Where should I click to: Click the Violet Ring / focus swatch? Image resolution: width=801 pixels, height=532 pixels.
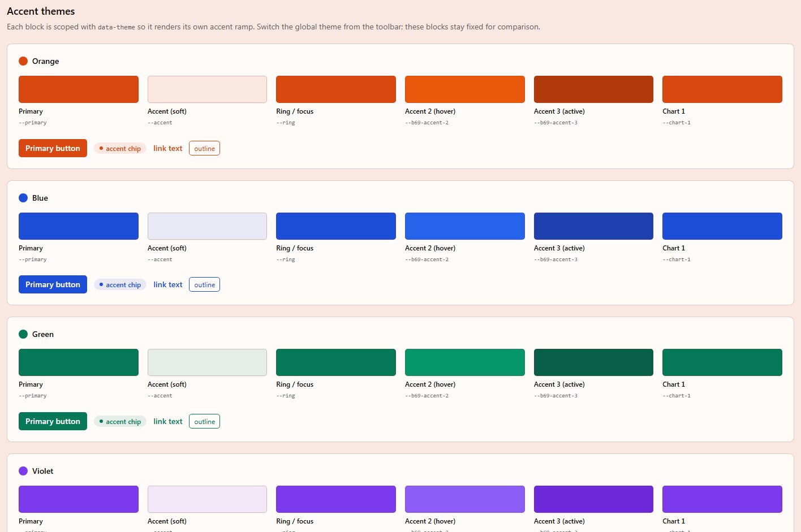click(336, 499)
